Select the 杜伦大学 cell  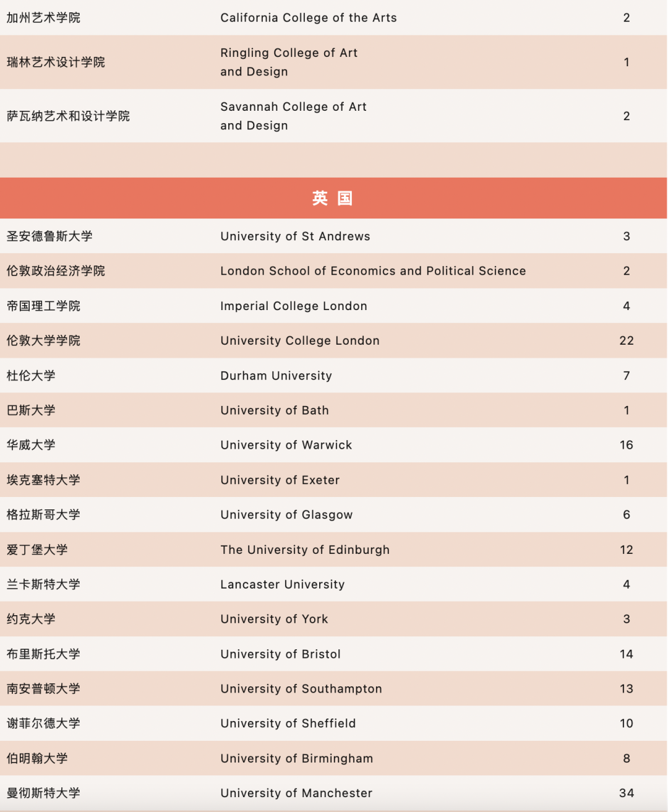[x=31, y=376]
